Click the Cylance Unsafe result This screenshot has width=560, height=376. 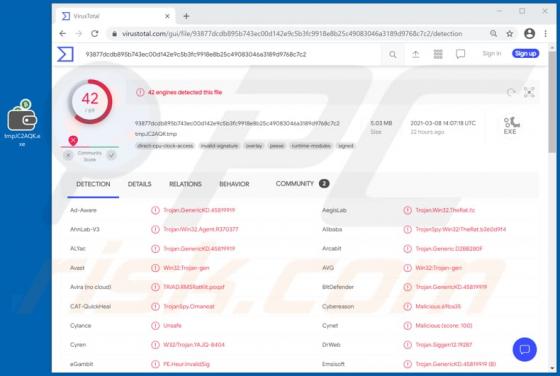[172, 326]
